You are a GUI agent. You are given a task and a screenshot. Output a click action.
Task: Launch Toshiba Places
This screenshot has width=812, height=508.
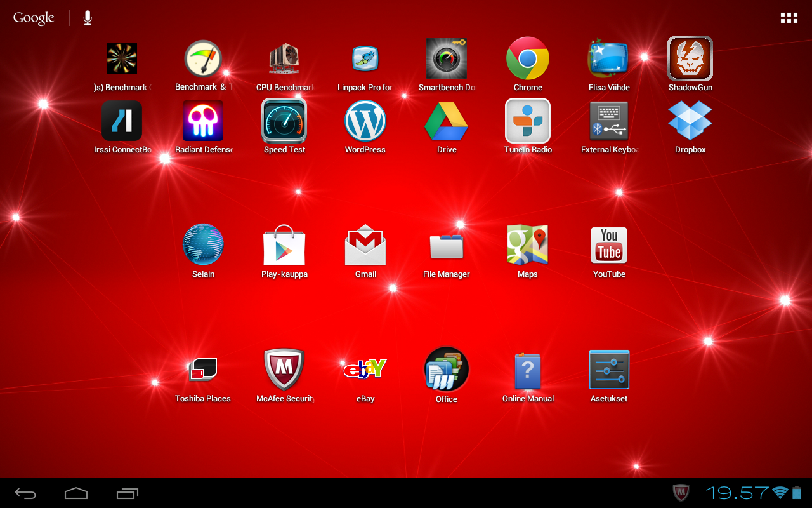(203, 369)
